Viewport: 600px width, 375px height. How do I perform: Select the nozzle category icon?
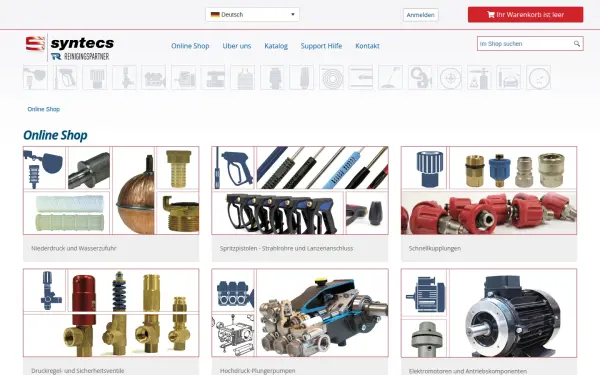[302, 77]
